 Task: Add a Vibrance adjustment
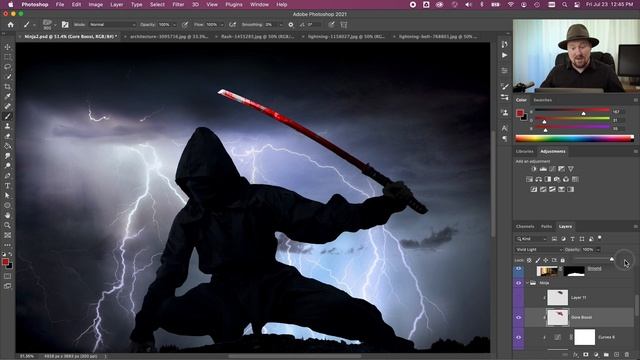[571, 169]
